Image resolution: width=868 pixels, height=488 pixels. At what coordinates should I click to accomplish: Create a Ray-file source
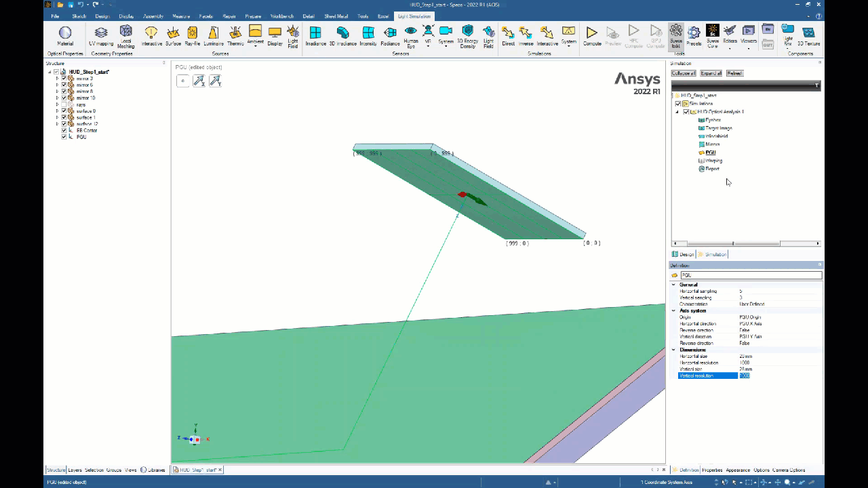pos(193,37)
